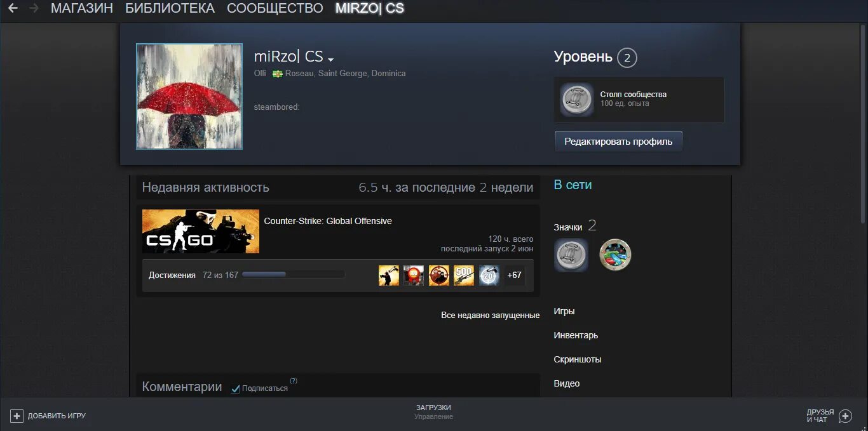Open the silver community pillar badge under Значки
Image resolution: width=868 pixels, height=431 pixels.
[x=571, y=255]
